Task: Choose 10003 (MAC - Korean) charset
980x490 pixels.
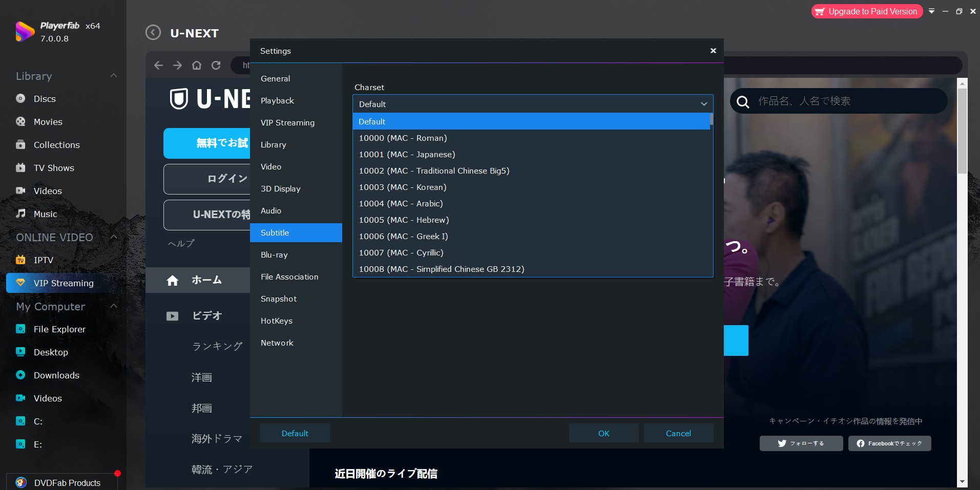Action: [531, 187]
